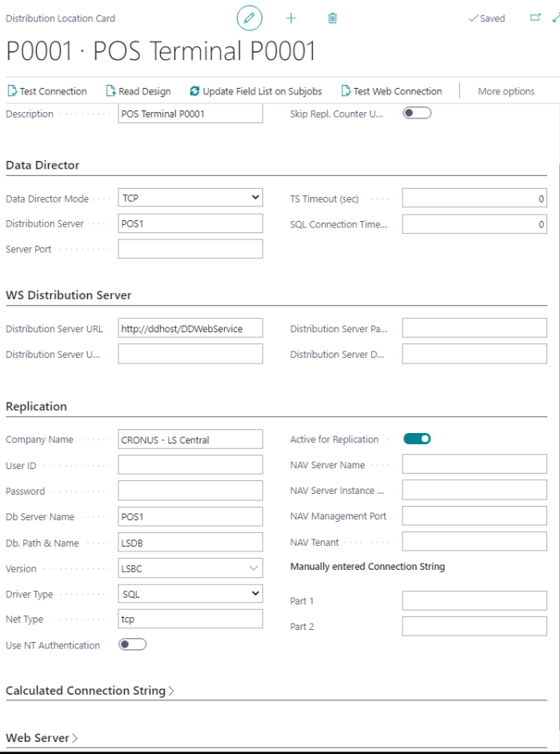
Task: Disable Active for Replication toggle
Action: (417, 439)
